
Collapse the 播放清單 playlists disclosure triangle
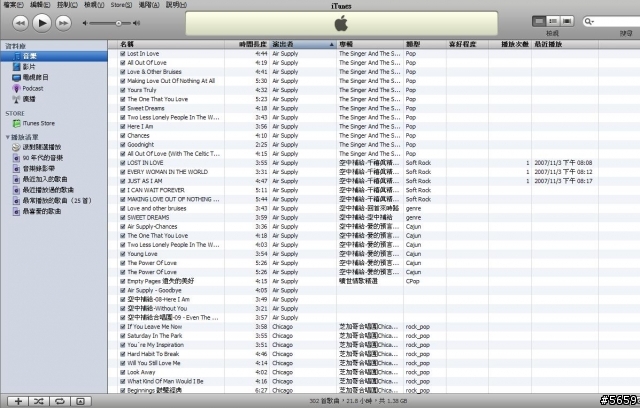pos(7,137)
